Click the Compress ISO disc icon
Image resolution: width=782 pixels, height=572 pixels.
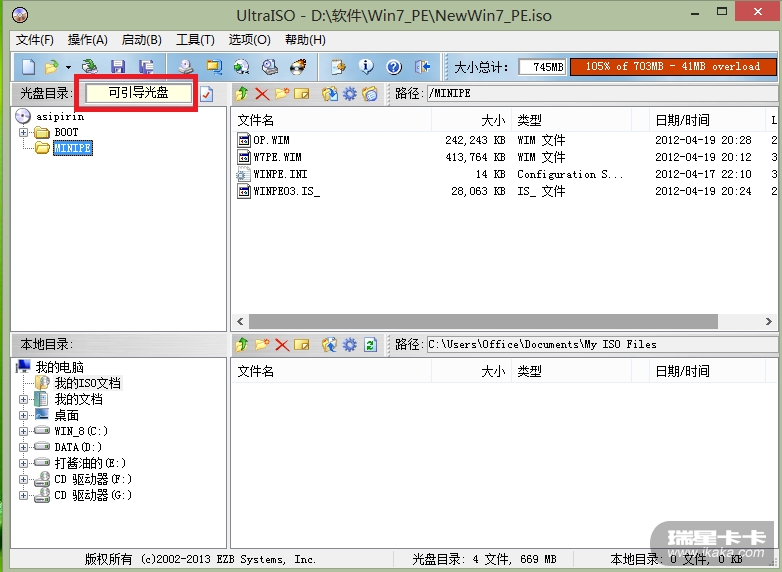coord(241,66)
